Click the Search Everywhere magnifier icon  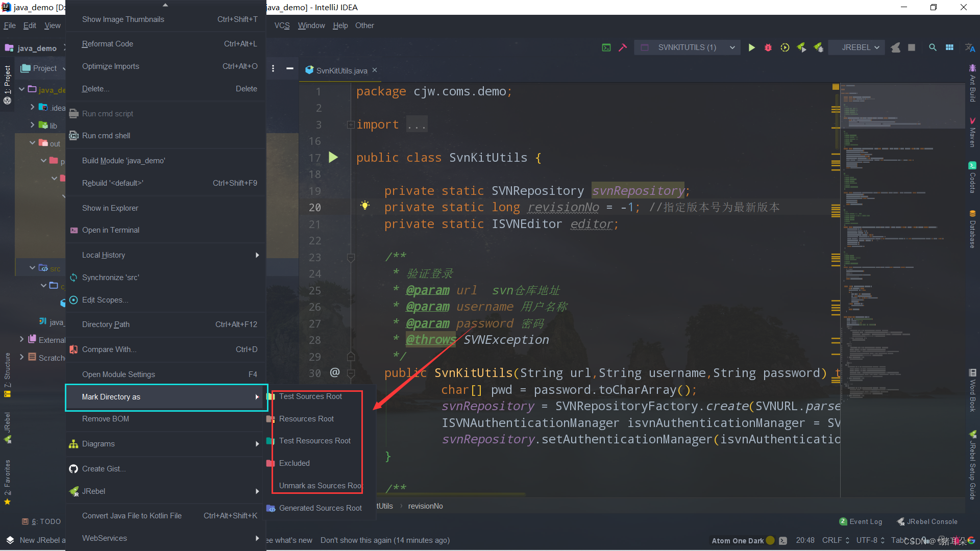(933, 47)
